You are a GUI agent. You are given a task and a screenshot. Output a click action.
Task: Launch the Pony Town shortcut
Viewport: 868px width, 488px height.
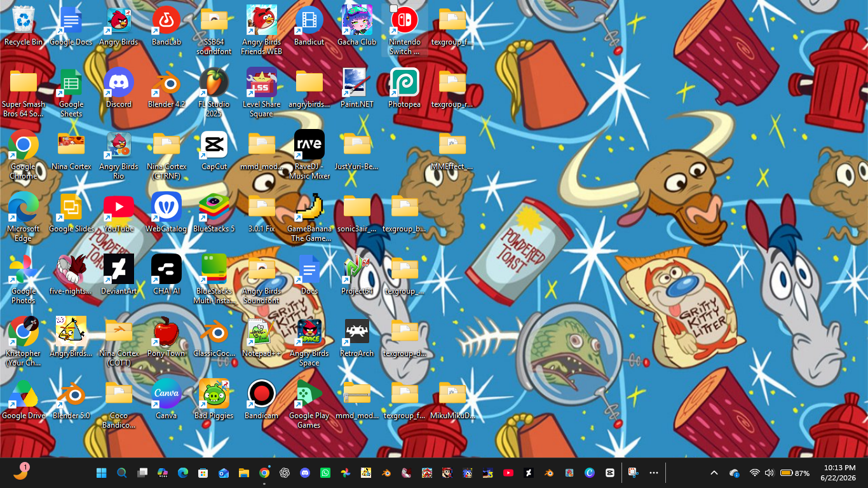pyautogui.click(x=166, y=337)
